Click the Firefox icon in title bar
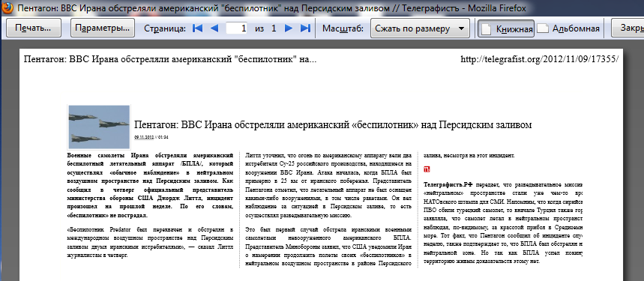The height and width of the screenshot is (281, 644). click(x=7, y=7)
